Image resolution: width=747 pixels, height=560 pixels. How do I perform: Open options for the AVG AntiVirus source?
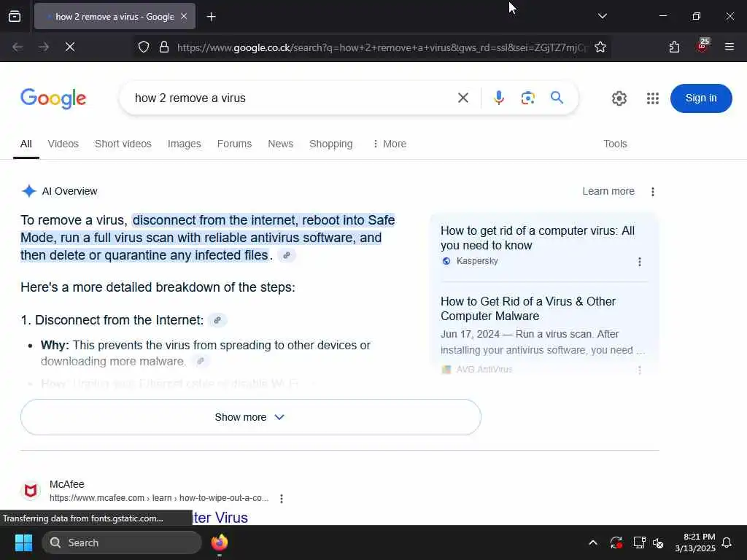(x=639, y=370)
